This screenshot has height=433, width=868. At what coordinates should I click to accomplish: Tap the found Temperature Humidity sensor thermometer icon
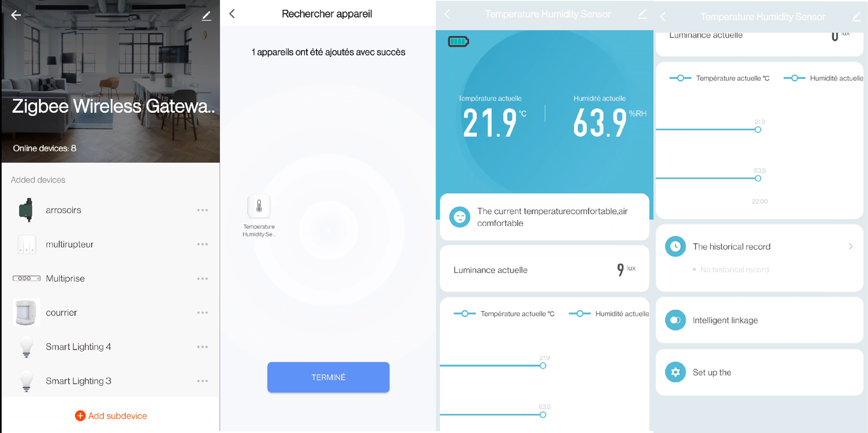coord(259,206)
